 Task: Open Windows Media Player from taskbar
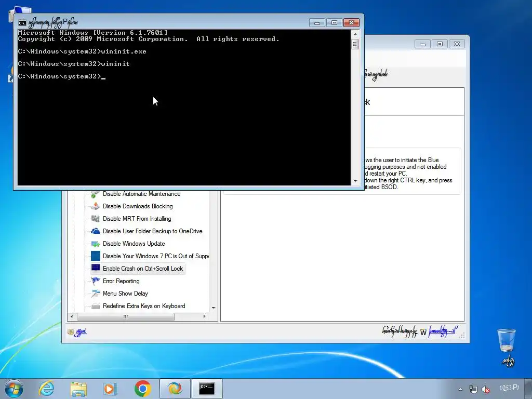110,389
